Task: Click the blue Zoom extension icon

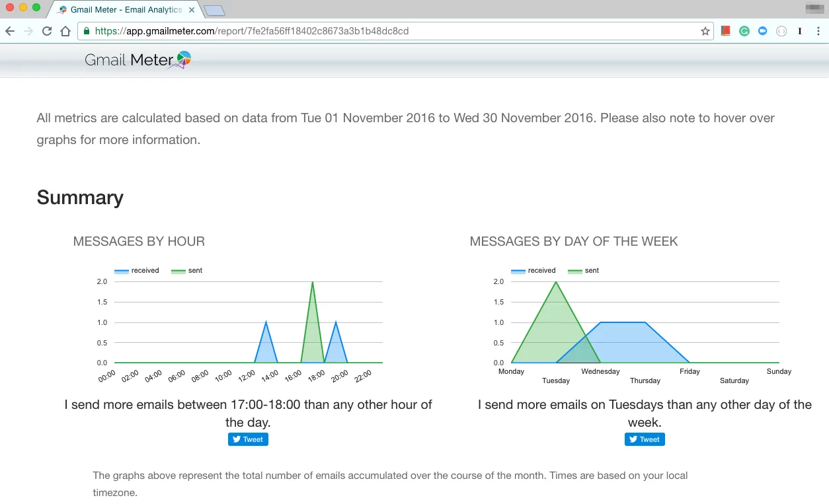Action: tap(763, 31)
